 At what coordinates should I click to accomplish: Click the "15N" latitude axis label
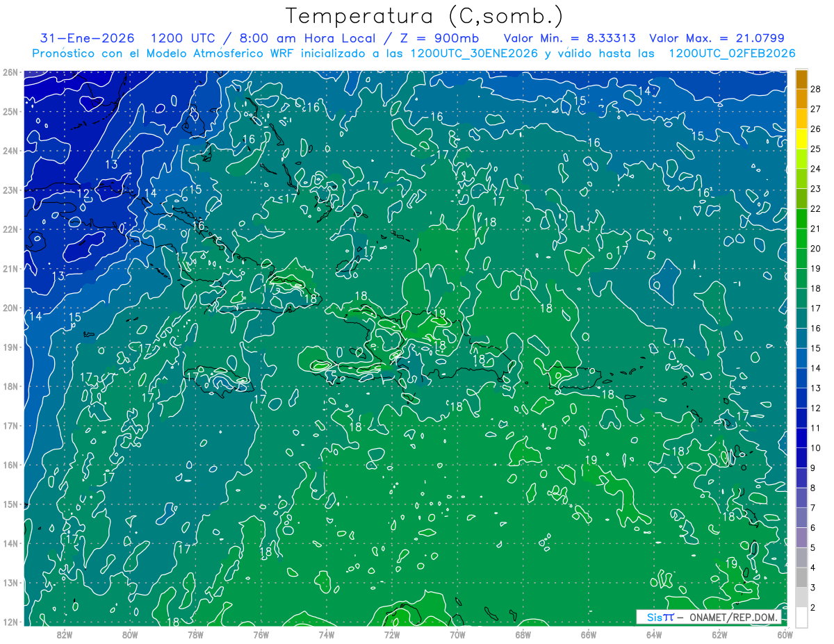(x=10, y=504)
